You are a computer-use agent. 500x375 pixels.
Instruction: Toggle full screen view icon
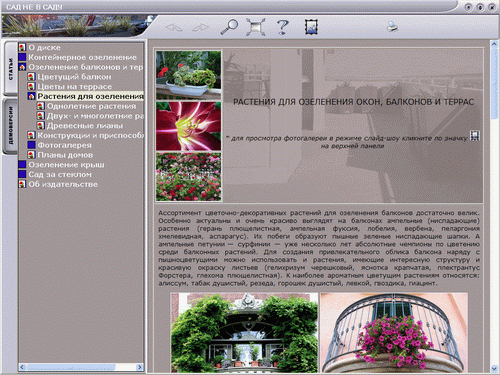(256, 27)
